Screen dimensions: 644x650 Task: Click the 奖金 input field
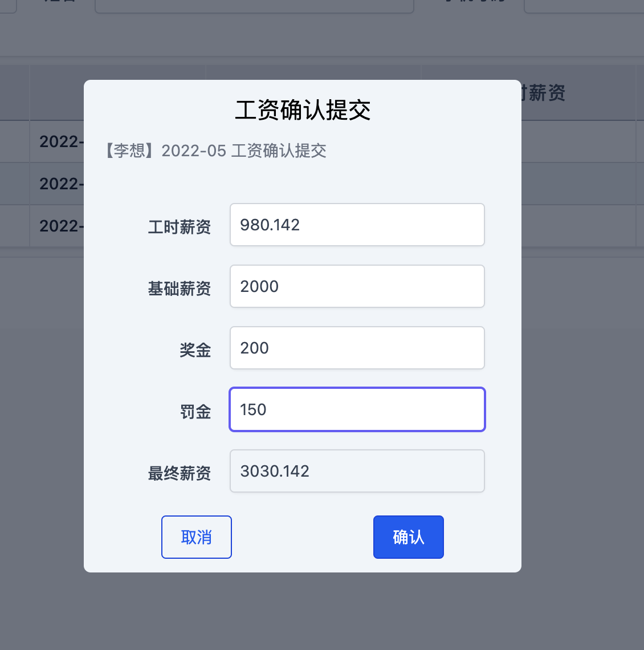pyautogui.click(x=357, y=348)
